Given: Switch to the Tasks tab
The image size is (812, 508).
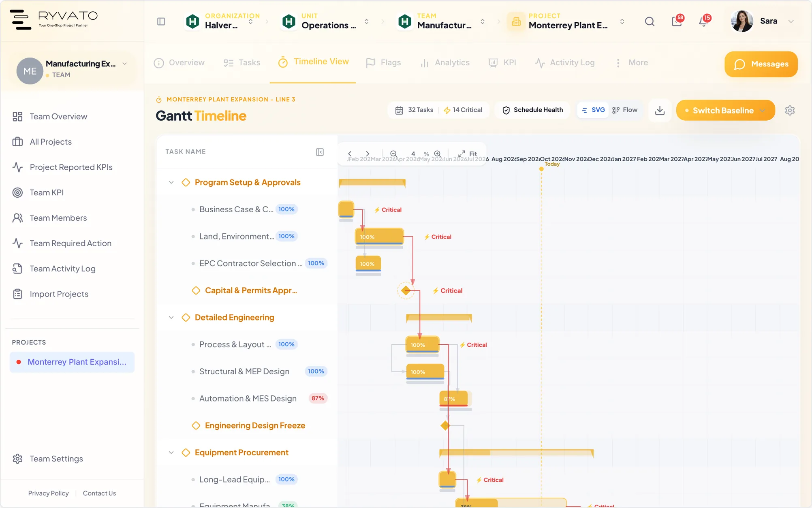Looking at the screenshot, I should pyautogui.click(x=242, y=63).
